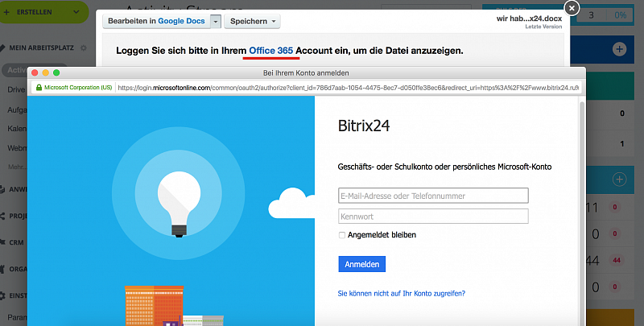Click the popup window vertical scrollbar
Viewport: 644px width, 326px height.
(x=581, y=213)
